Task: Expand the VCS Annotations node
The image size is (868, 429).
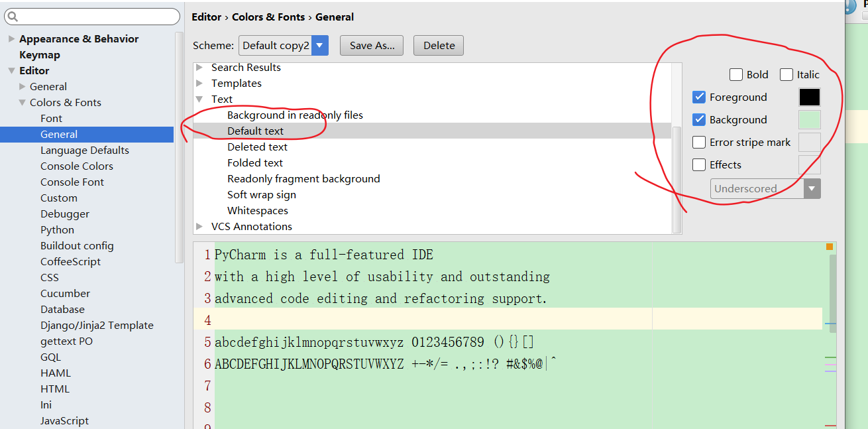Action: 200,226
